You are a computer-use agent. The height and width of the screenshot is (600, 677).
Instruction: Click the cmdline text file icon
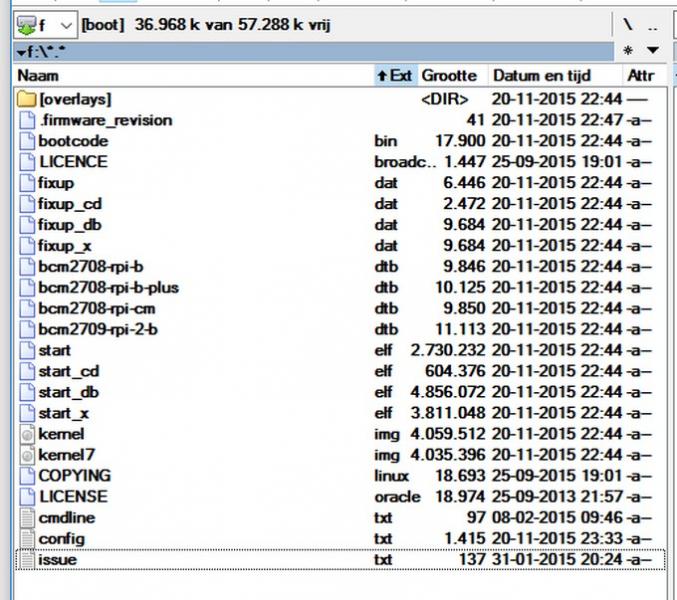[27, 517]
